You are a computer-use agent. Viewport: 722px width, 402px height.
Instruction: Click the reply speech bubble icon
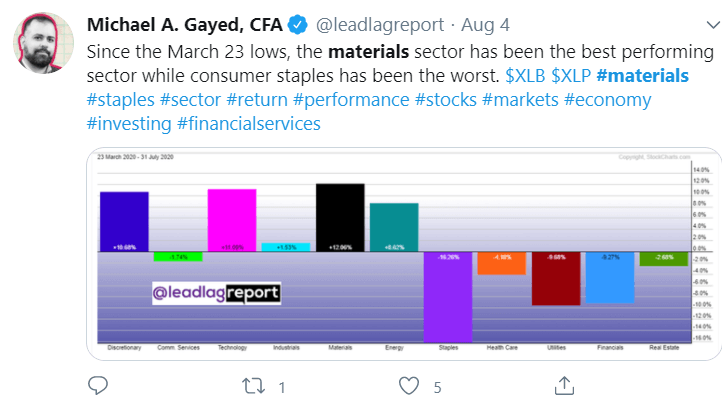(x=98, y=385)
